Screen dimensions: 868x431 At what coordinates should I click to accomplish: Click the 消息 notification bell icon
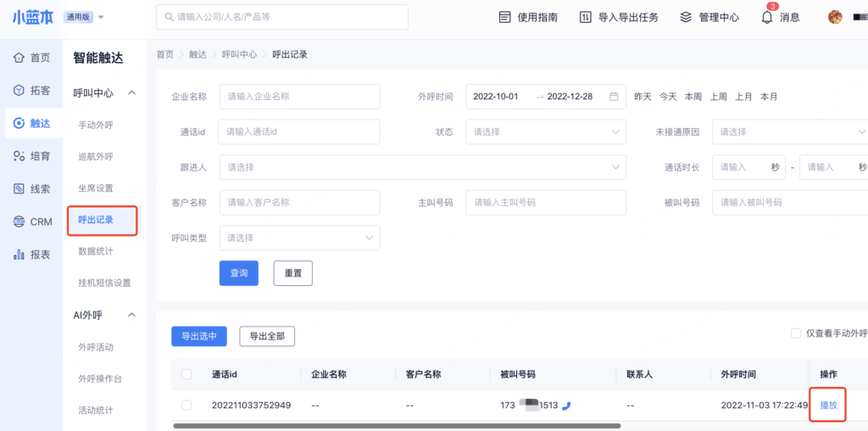point(767,18)
